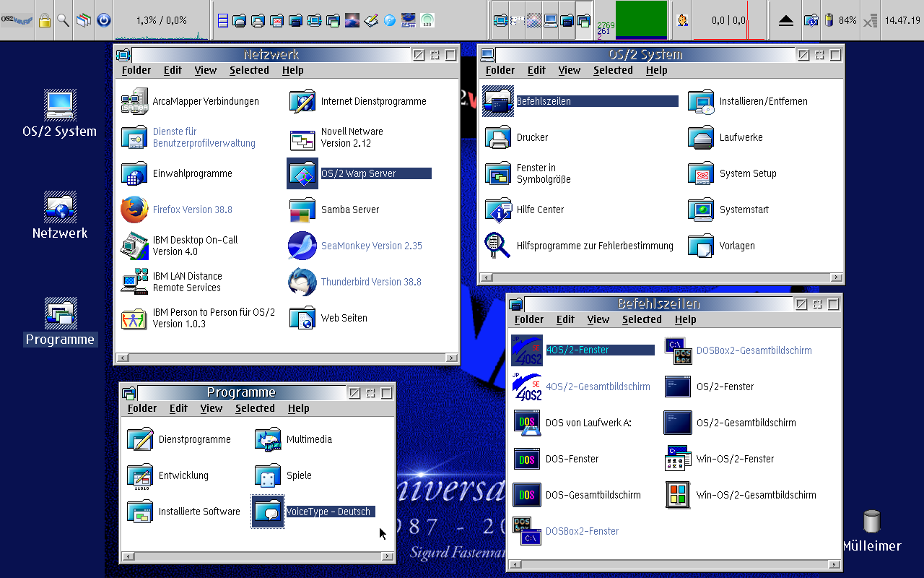
Task: Select the Programme desktop icon
Action: click(x=60, y=314)
